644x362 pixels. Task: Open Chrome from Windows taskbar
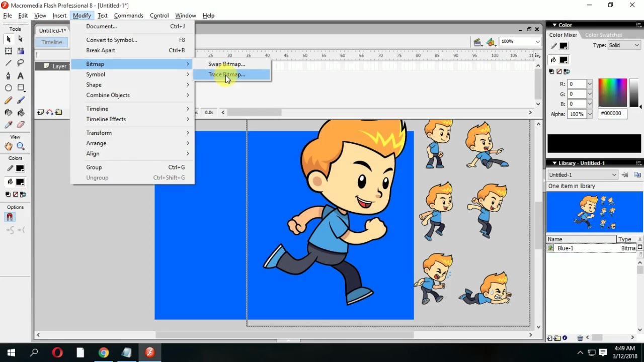[x=103, y=352]
